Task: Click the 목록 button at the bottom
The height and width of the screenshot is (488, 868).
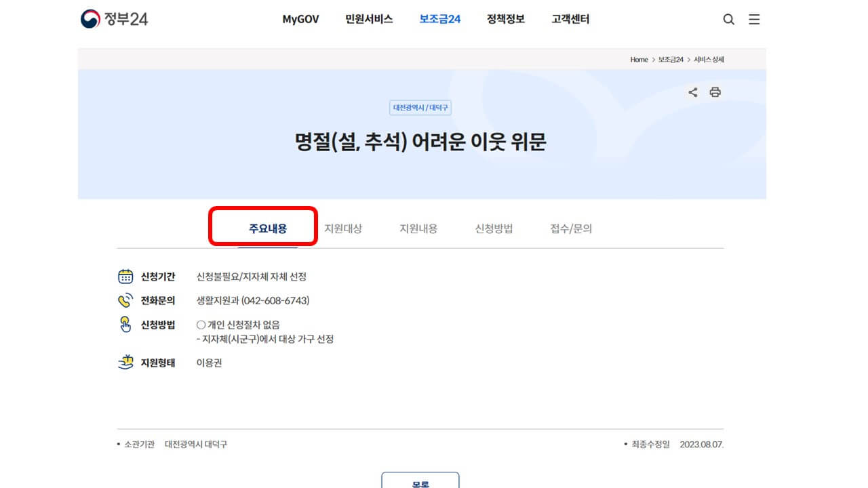Action: click(422, 483)
